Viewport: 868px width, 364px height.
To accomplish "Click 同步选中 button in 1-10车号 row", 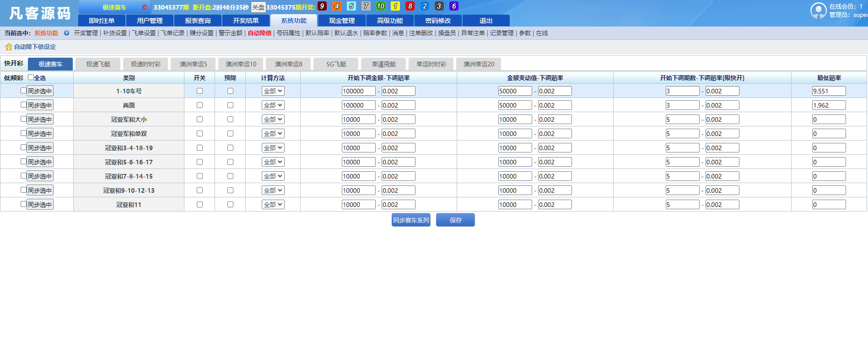I will (x=40, y=91).
